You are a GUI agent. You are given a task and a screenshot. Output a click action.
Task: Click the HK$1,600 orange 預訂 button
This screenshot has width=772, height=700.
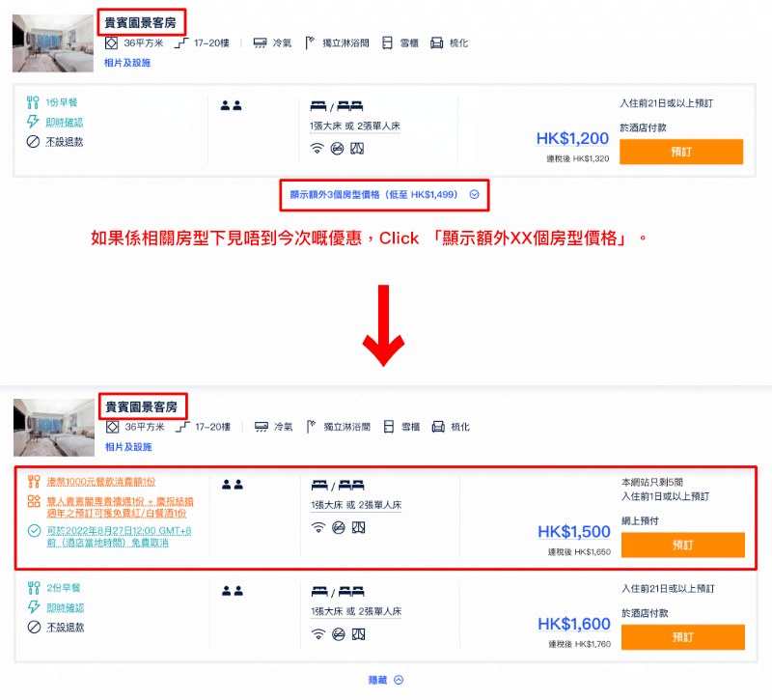tap(683, 637)
